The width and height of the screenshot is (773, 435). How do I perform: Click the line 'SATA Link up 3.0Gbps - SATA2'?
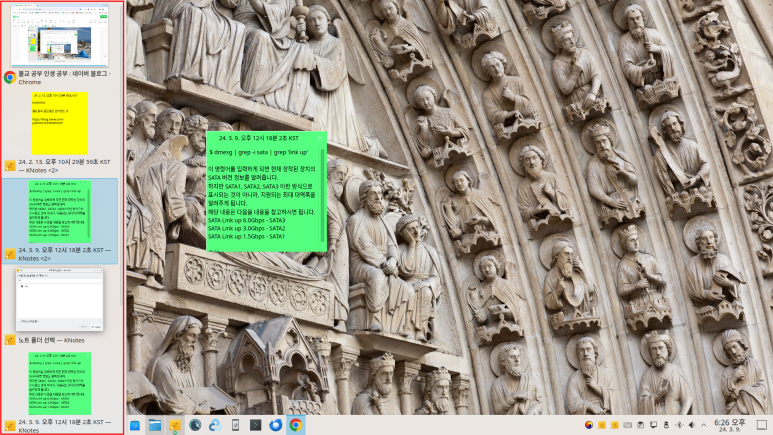point(246,228)
